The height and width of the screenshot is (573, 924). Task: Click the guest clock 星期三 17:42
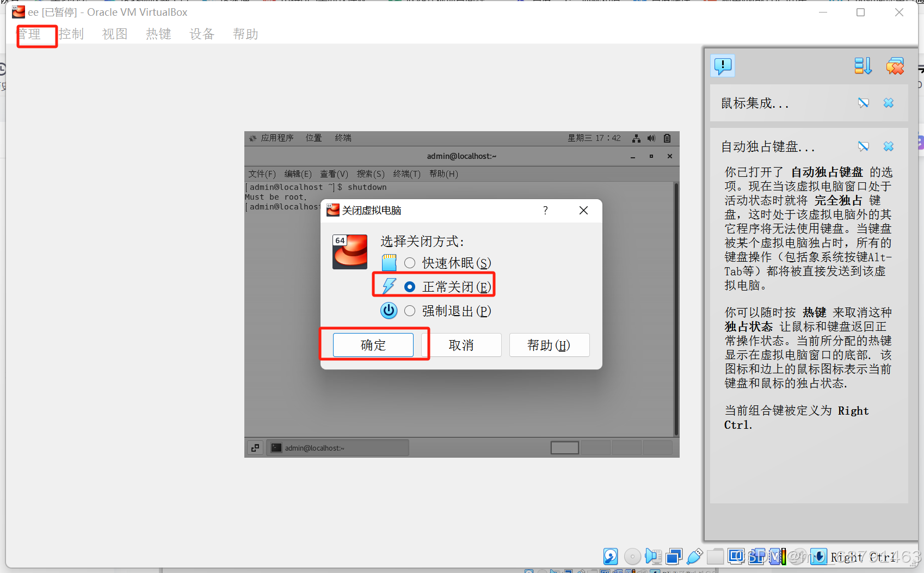click(594, 138)
